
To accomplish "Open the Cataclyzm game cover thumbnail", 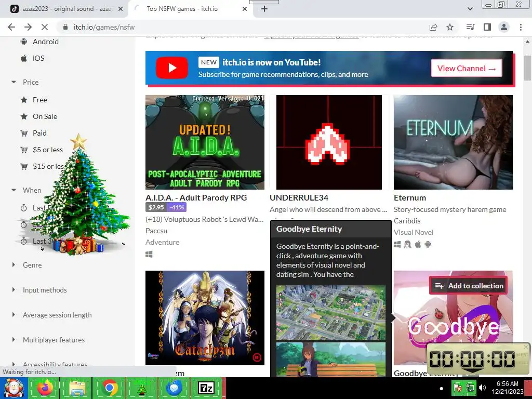I will click(x=205, y=318).
